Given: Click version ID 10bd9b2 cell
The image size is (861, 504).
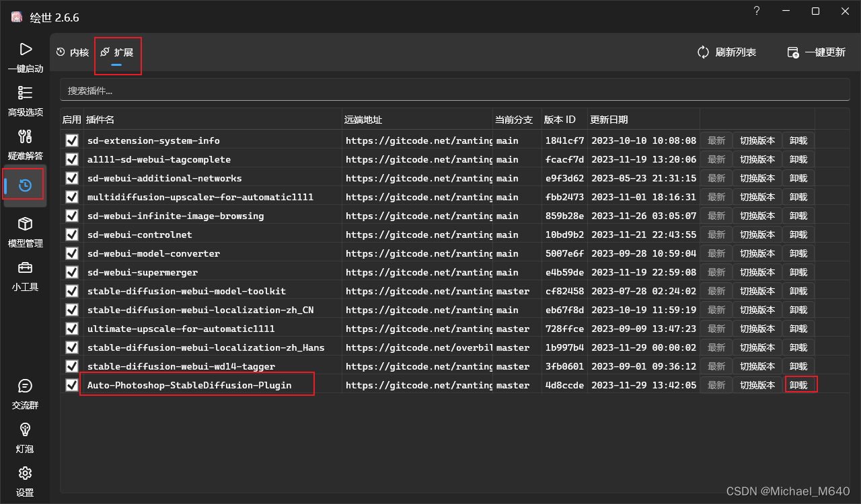Looking at the screenshot, I should coord(564,235).
